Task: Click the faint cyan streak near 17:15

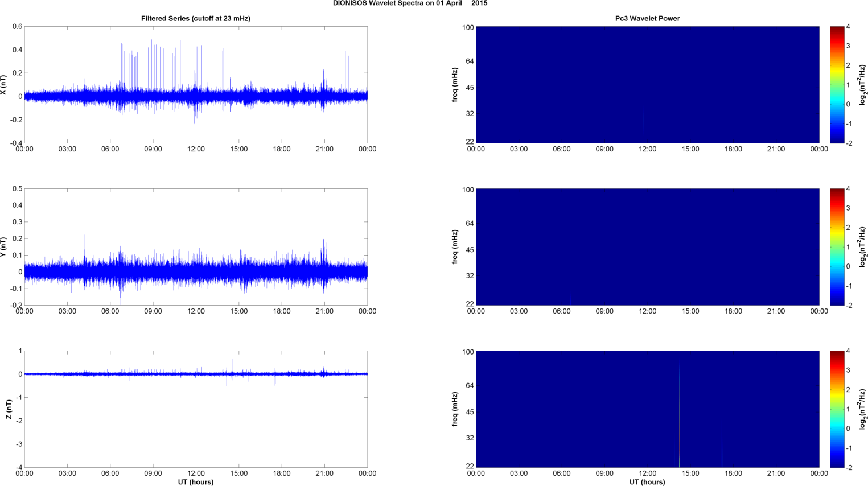Action: (x=722, y=438)
